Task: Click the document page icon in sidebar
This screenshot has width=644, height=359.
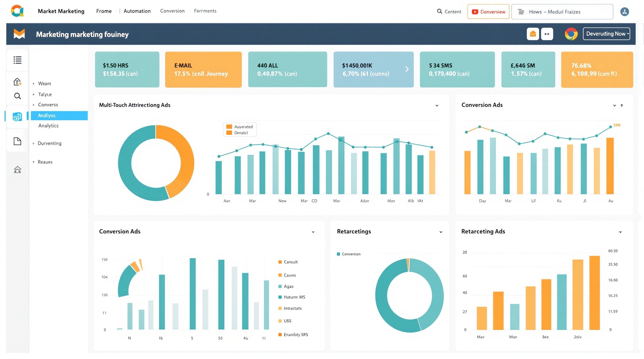Action: pos(17,141)
